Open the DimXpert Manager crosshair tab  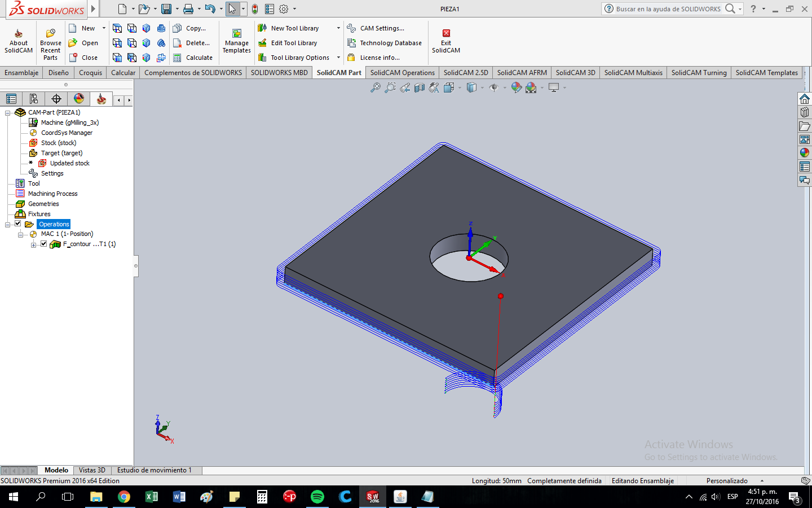56,99
